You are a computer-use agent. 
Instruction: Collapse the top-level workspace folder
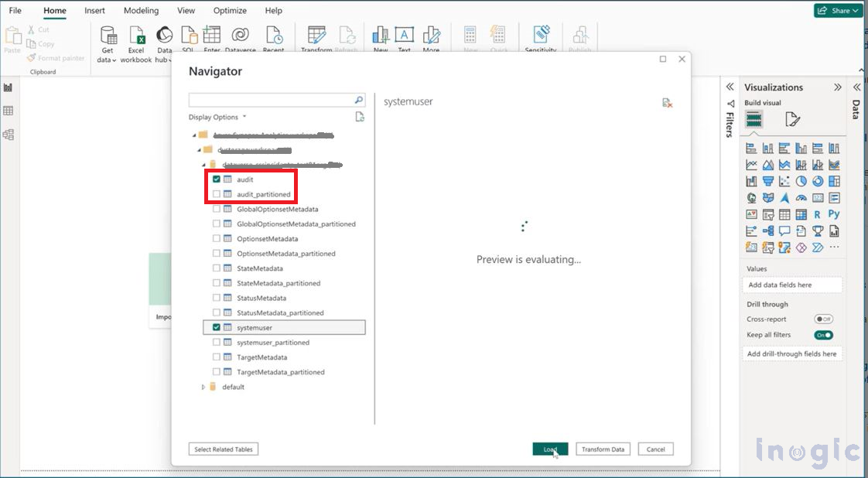click(x=194, y=135)
